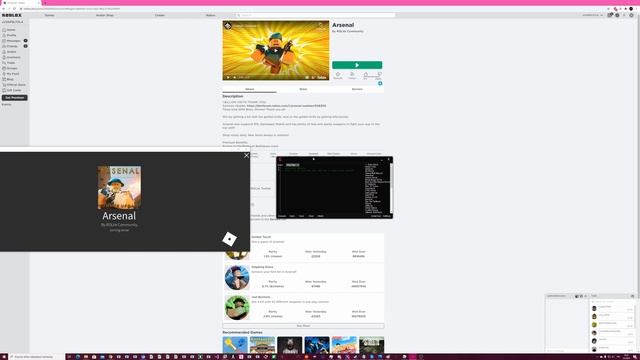Open the settings gear in Roblox header
The image size is (640, 360).
[x=631, y=15]
